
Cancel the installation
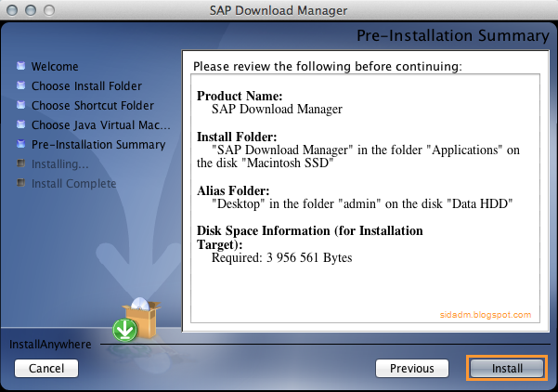46,368
